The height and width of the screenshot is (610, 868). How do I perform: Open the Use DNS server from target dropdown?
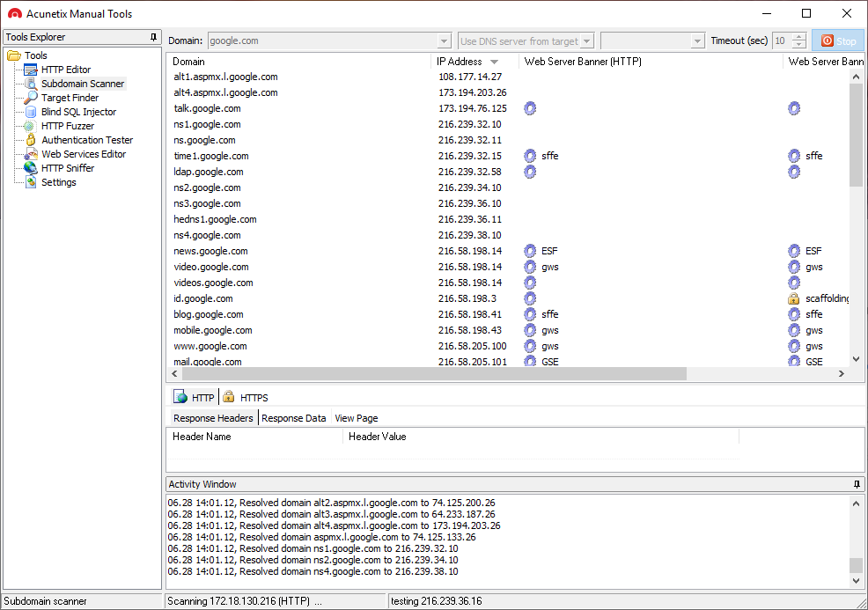click(587, 41)
